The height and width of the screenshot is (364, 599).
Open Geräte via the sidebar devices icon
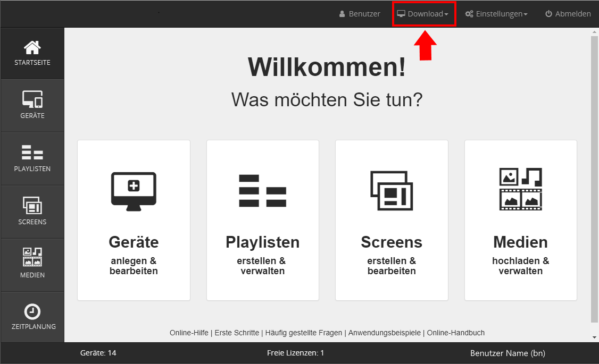click(x=32, y=99)
